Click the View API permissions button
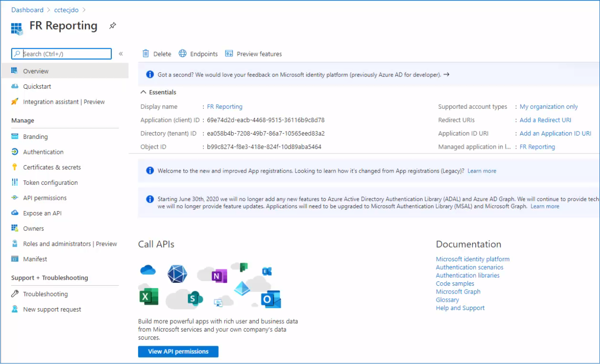The width and height of the screenshot is (600, 364). coord(178,351)
